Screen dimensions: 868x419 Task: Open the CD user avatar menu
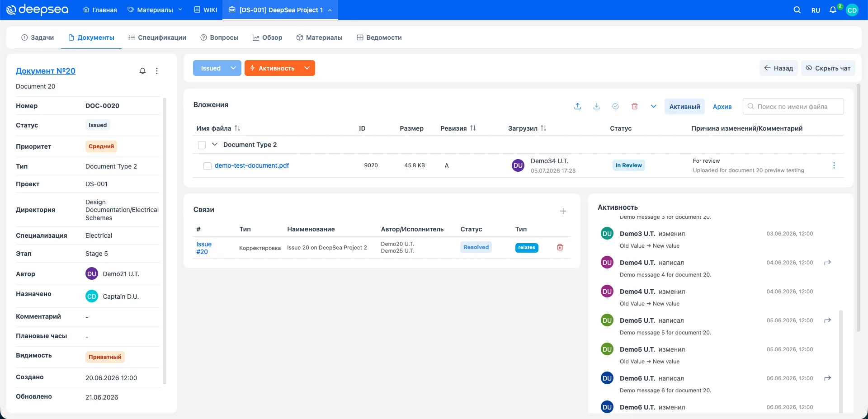(x=852, y=10)
